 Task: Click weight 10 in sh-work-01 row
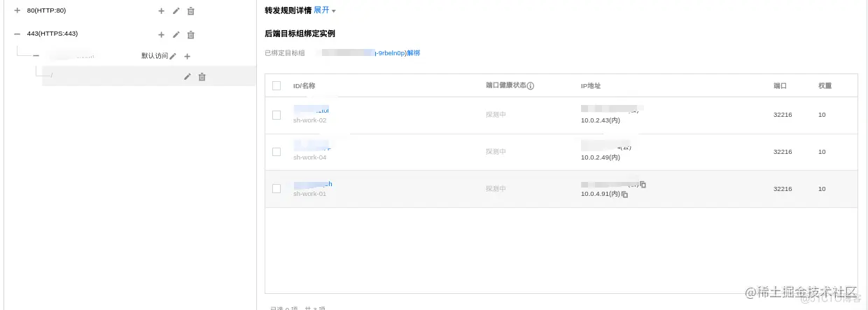822,189
